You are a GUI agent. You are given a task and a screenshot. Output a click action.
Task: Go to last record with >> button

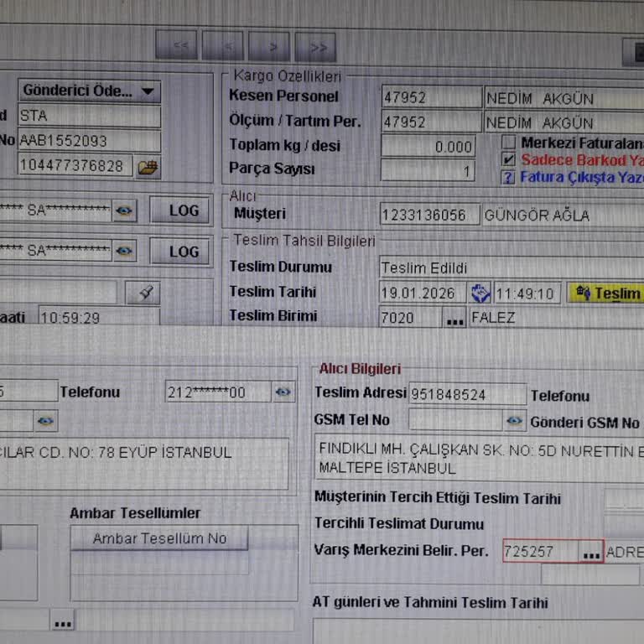318,47
